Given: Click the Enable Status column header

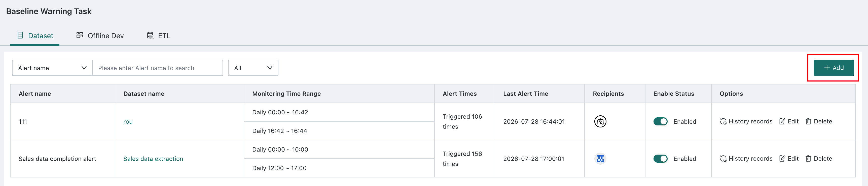Looking at the screenshot, I should tap(674, 94).
